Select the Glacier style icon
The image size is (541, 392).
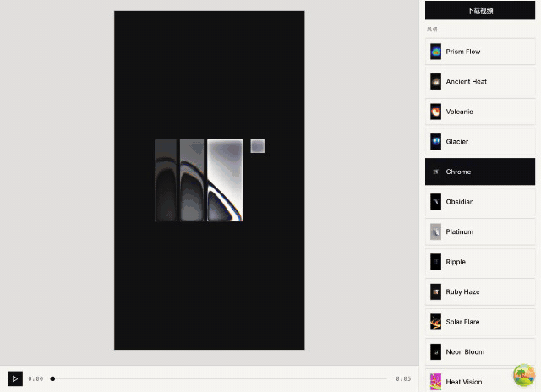pos(435,142)
